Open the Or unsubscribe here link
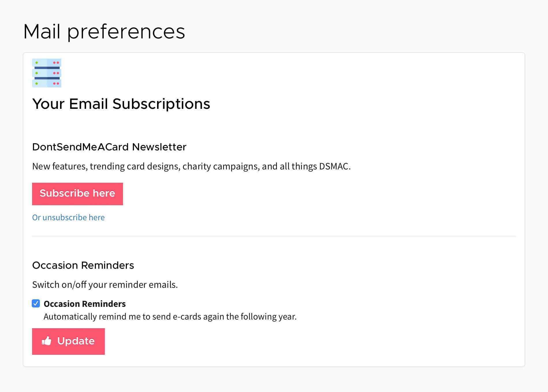Image resolution: width=548 pixels, height=392 pixels. point(68,217)
